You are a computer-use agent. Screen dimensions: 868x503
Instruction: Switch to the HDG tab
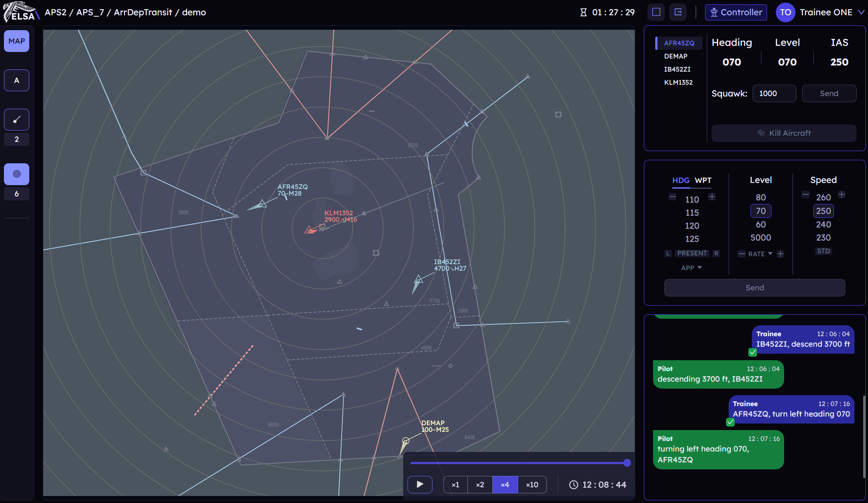pyautogui.click(x=681, y=180)
